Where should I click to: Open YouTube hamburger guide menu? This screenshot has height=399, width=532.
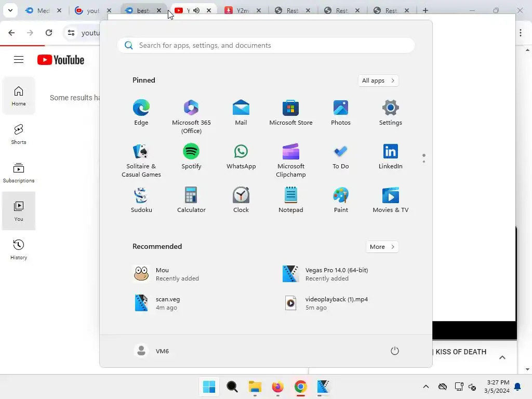click(19, 60)
